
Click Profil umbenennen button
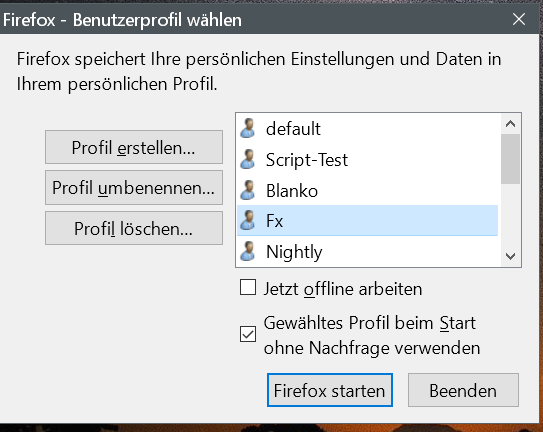click(134, 187)
